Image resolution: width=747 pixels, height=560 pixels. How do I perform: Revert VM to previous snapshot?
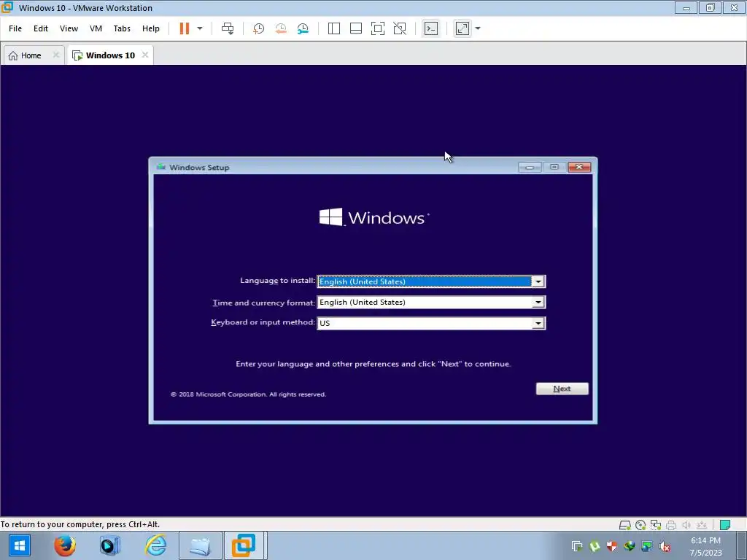[x=281, y=28]
